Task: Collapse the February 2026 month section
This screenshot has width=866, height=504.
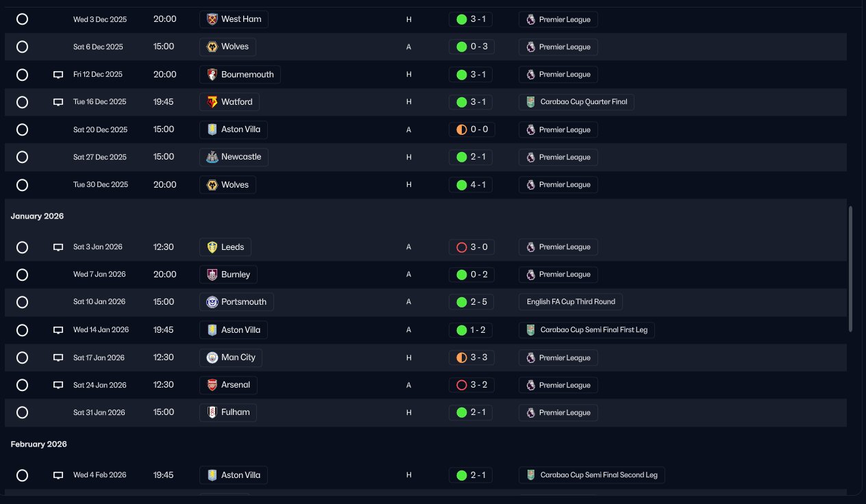Action: [x=38, y=444]
